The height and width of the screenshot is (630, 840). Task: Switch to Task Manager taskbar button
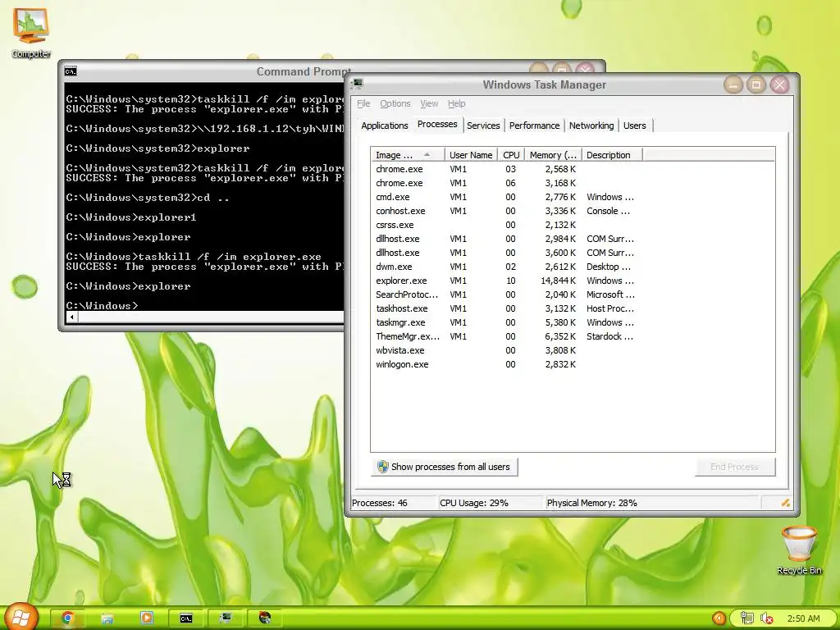click(226, 618)
